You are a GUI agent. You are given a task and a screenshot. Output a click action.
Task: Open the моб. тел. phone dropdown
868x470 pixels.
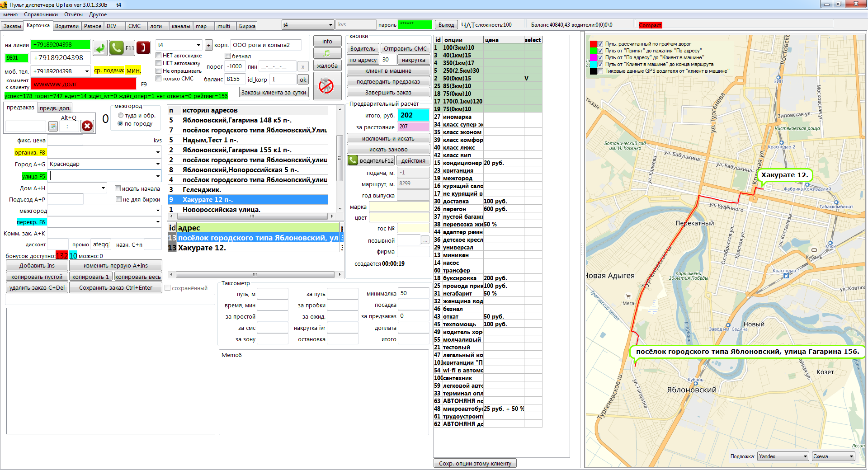click(x=87, y=71)
